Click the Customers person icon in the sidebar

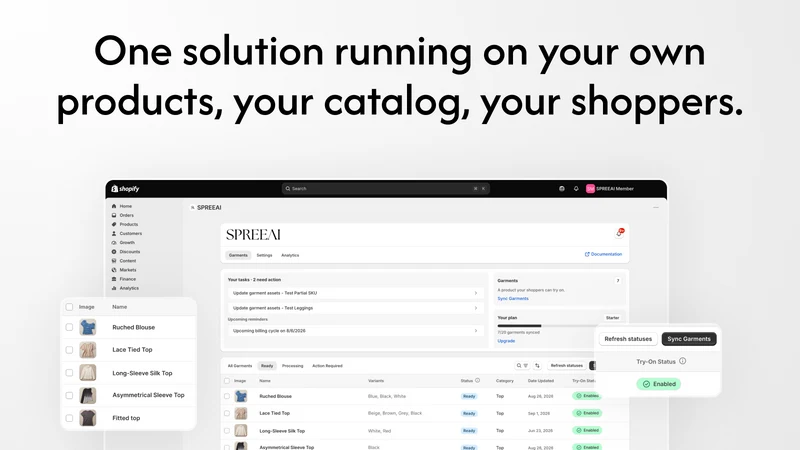point(114,234)
